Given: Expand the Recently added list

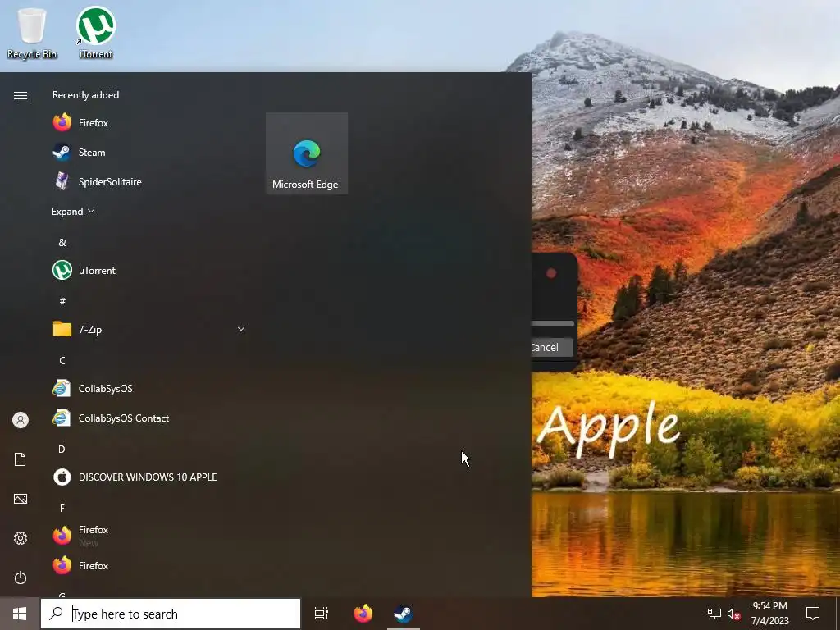Looking at the screenshot, I should click(73, 211).
